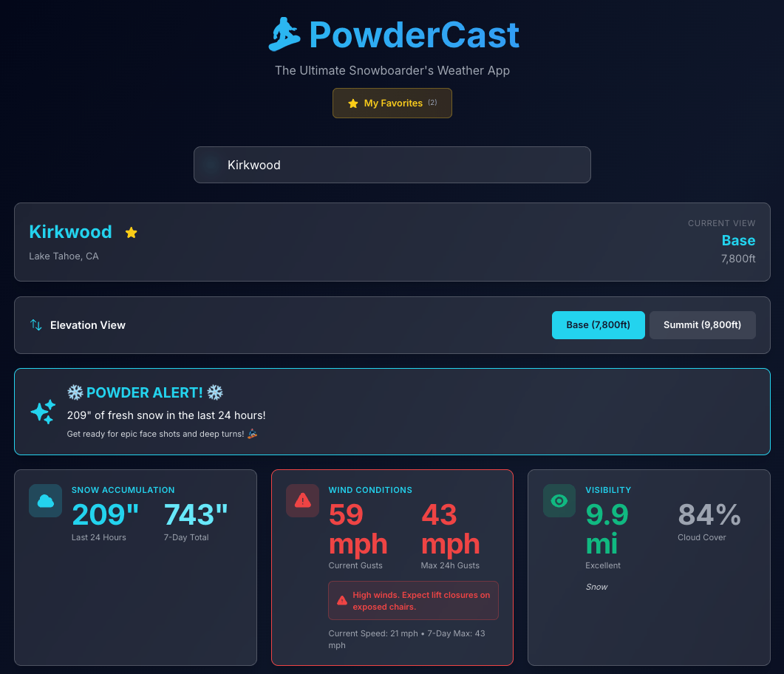
Task: Click the PowderCast snowboarder logo icon
Action: (x=284, y=35)
